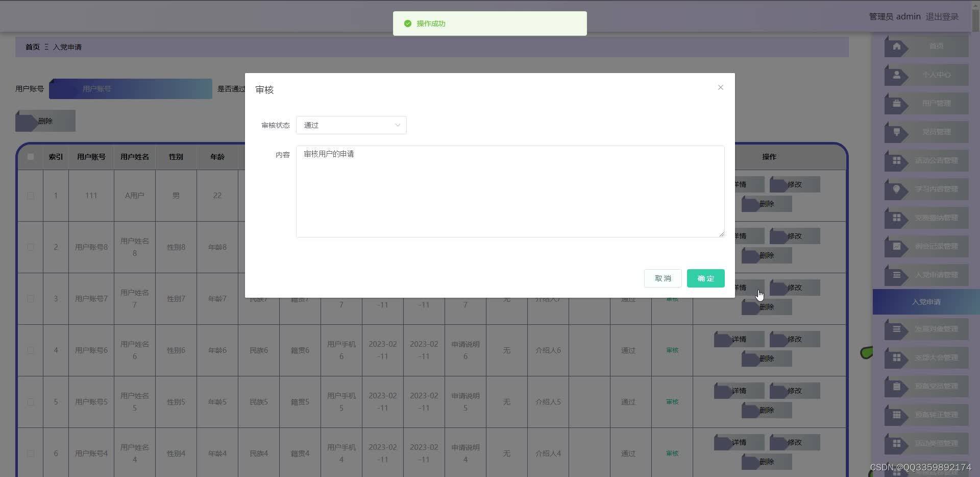Click the 删除 button above the table
The width and height of the screenshot is (980, 477).
[45, 121]
